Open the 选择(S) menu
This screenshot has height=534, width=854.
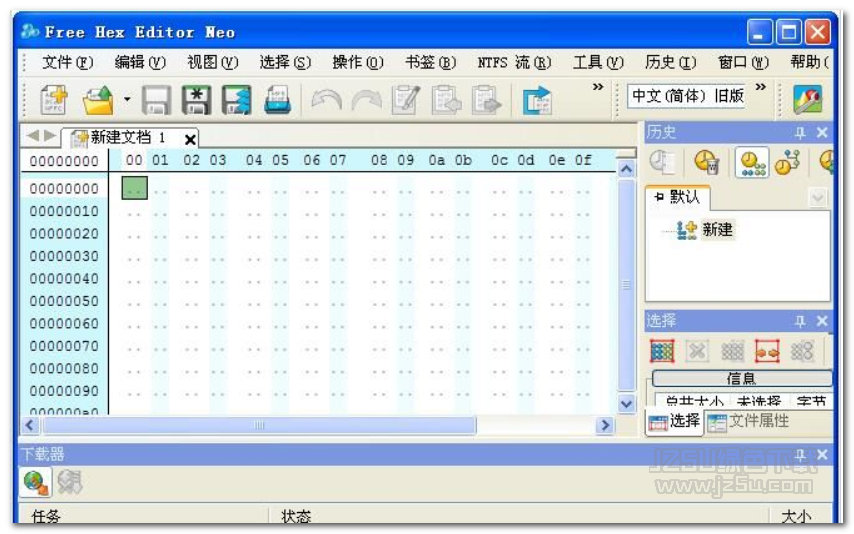[285, 63]
